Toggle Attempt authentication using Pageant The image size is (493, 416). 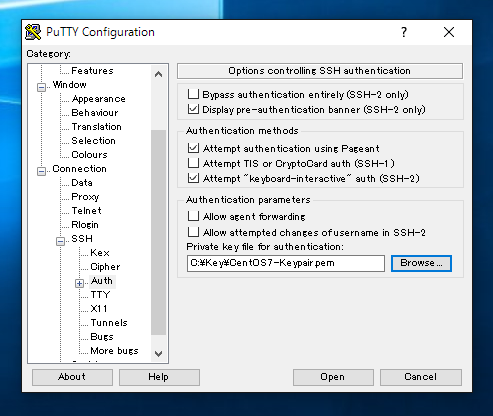193,148
